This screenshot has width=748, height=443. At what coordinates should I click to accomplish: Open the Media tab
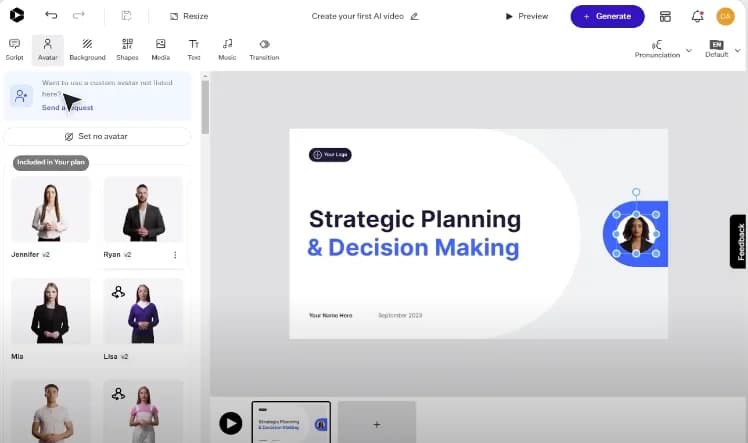coord(161,50)
